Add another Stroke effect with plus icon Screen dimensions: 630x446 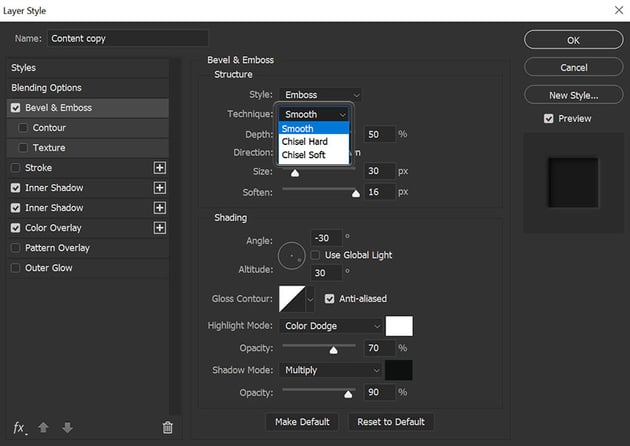tap(160, 168)
